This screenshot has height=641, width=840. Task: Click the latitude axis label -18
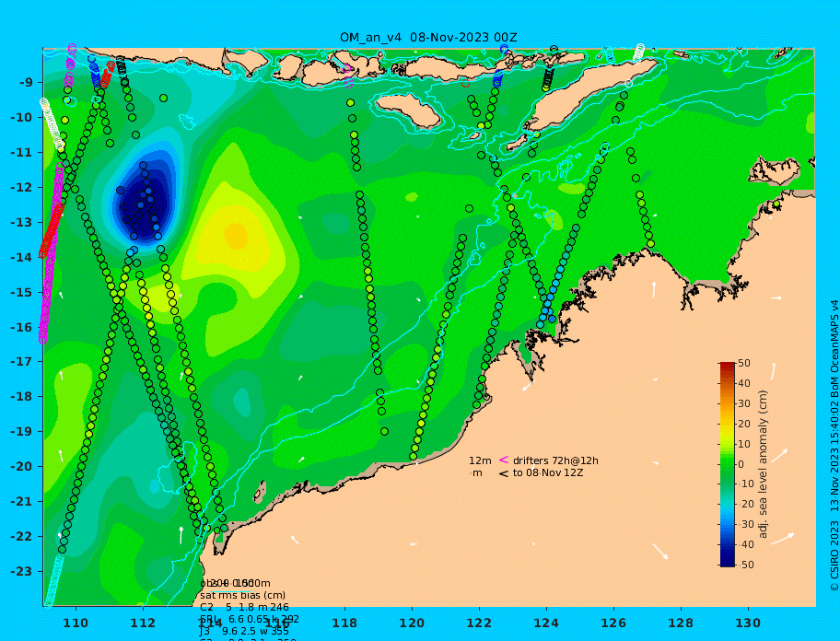(21, 397)
